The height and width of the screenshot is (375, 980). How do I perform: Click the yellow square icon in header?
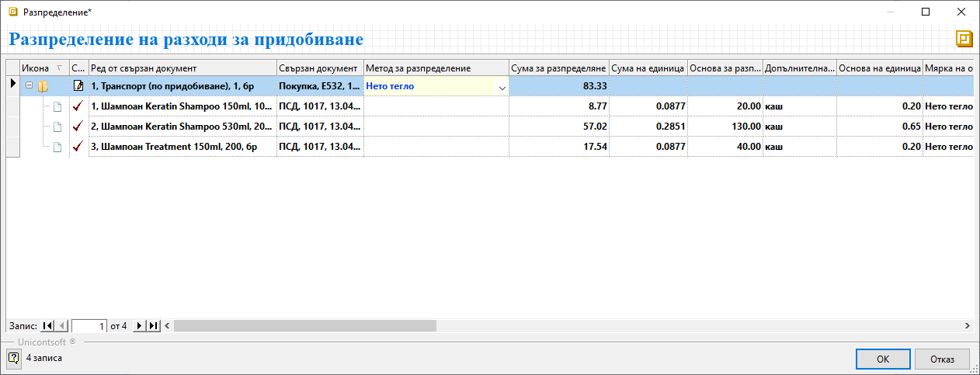point(964,39)
